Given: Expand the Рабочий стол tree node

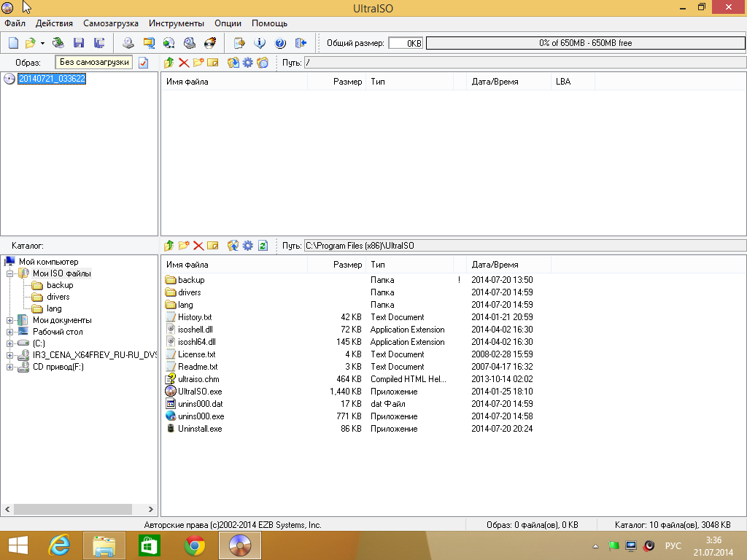Looking at the screenshot, I should click(x=9, y=332).
